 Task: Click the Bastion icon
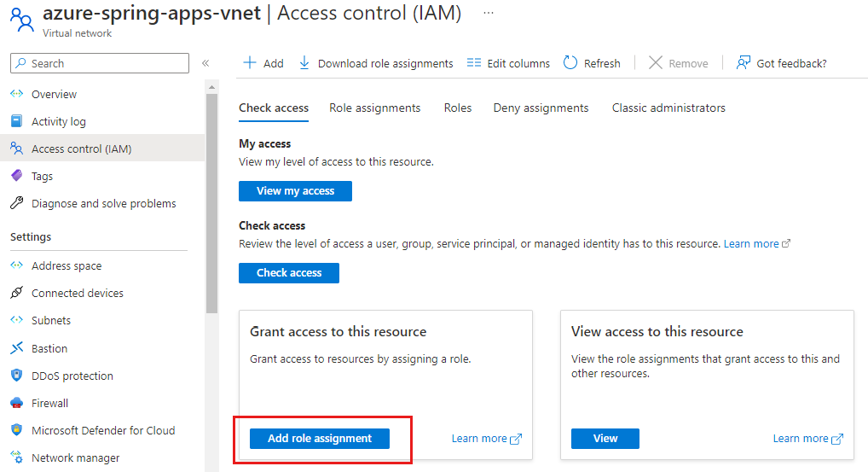click(16, 348)
